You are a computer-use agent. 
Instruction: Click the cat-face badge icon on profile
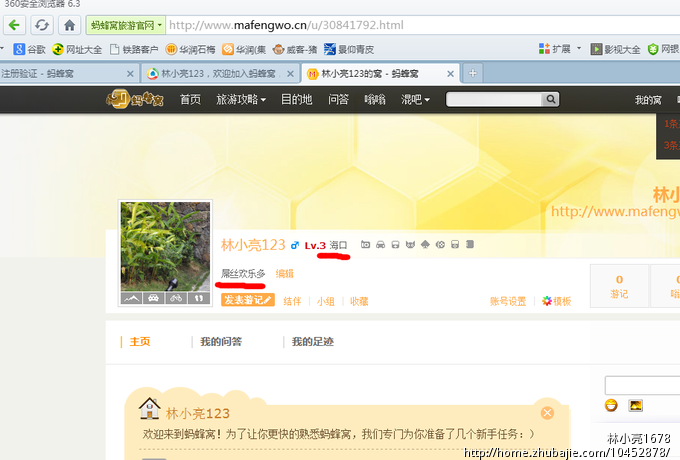[410, 245]
